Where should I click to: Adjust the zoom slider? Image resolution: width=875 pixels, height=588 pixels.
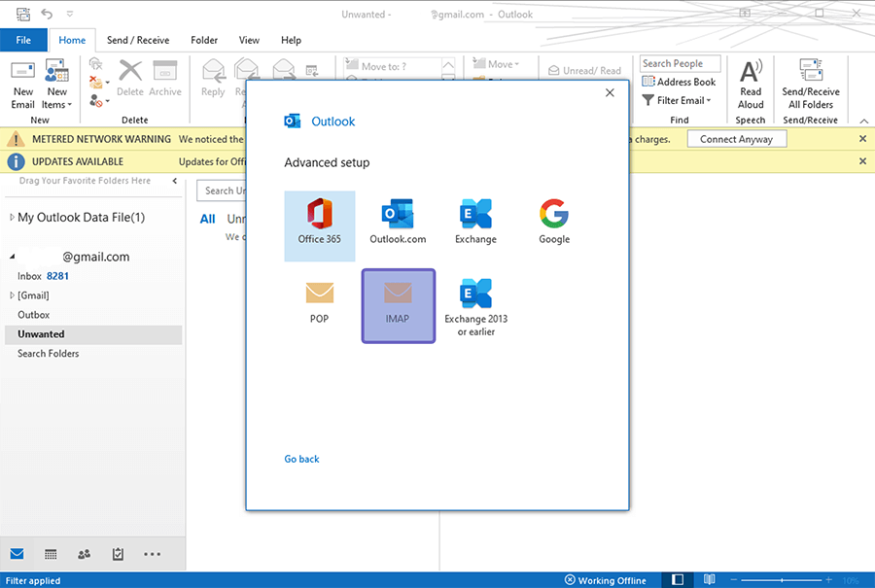click(782, 580)
